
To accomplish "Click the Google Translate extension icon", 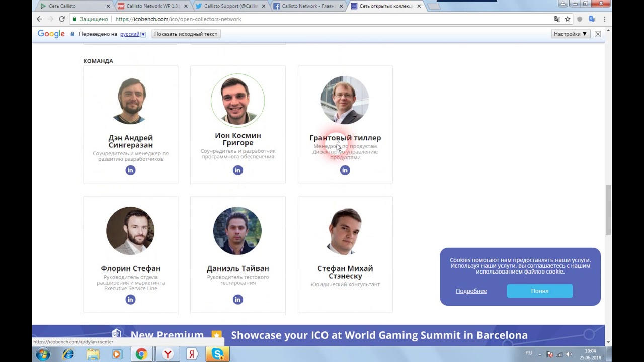I will pyautogui.click(x=592, y=19).
